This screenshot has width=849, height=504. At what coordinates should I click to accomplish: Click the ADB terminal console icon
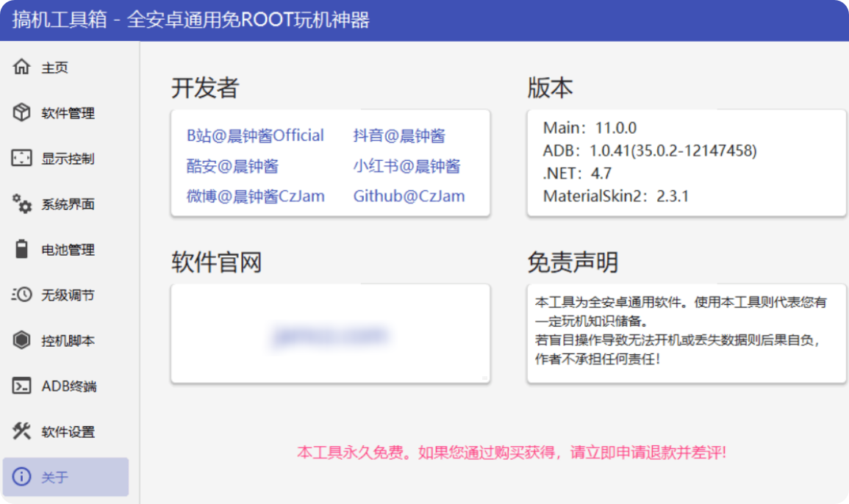pos(22,386)
